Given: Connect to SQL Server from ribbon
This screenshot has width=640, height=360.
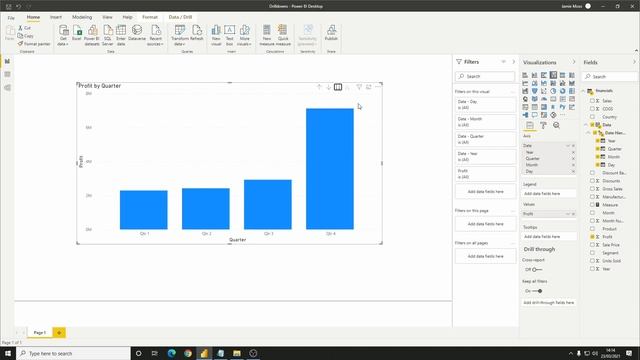Looking at the screenshot, I should 107,35.
